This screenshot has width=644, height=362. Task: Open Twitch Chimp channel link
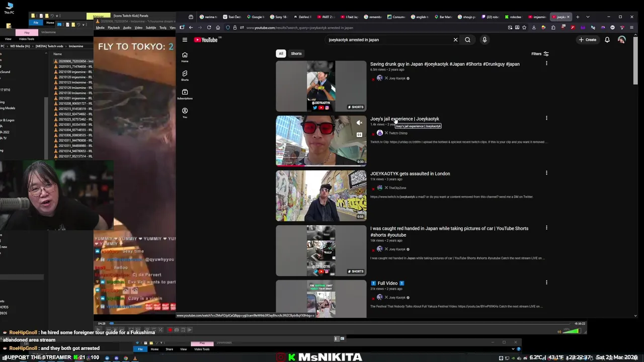coord(398,133)
